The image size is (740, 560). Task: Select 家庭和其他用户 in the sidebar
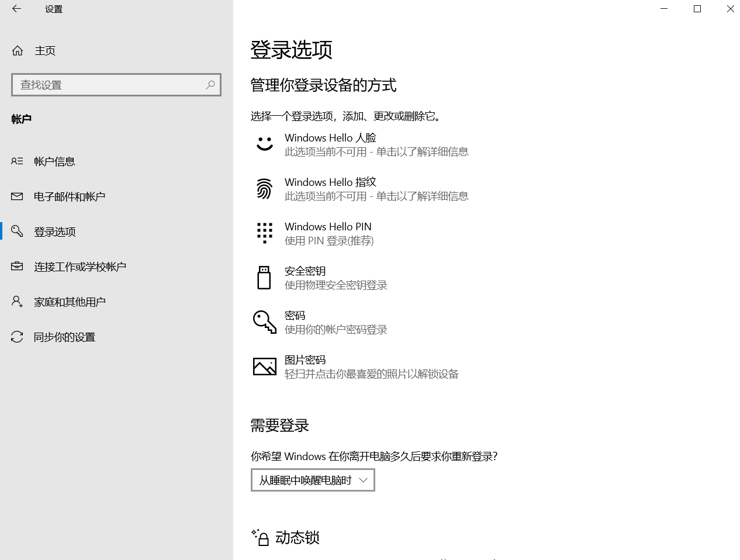coord(70,302)
